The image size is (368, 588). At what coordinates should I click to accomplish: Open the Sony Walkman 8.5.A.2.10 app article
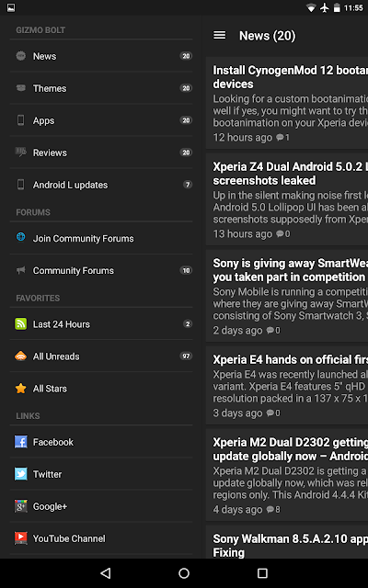[x=287, y=542]
